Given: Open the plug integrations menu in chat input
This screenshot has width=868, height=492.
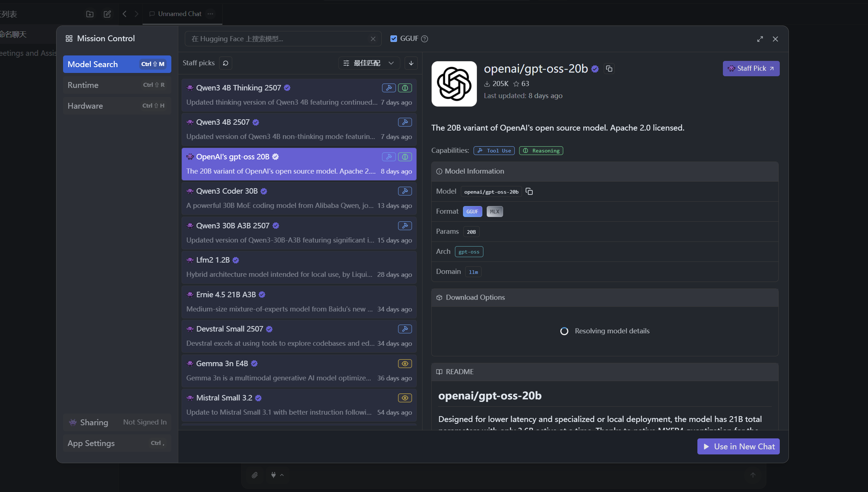Looking at the screenshot, I should point(277,475).
